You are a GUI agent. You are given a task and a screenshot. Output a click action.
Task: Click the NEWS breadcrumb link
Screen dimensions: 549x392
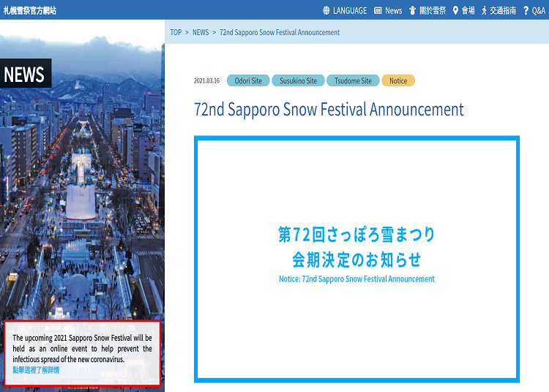201,32
